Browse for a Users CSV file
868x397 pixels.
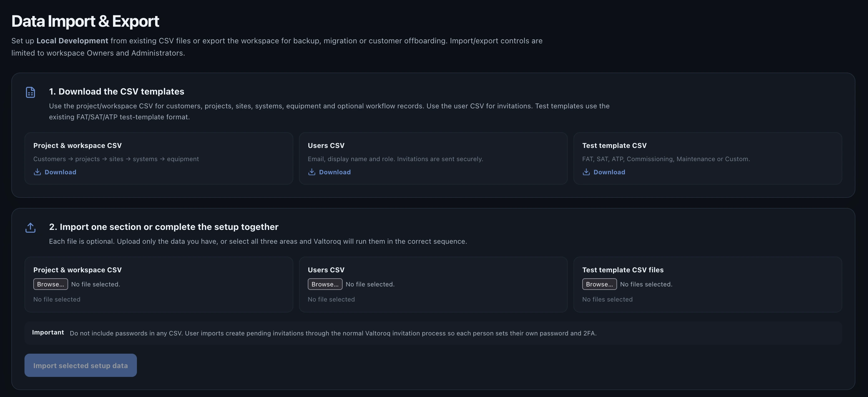(325, 284)
